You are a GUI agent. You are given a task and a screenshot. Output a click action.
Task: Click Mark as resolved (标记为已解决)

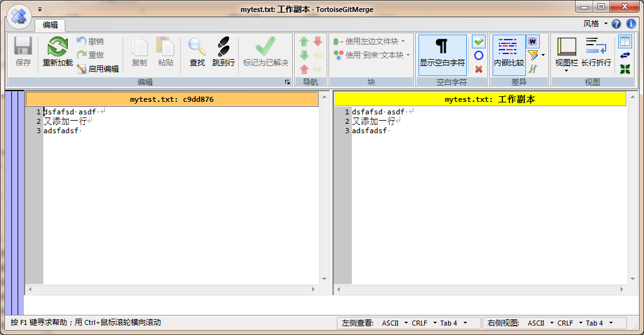[x=266, y=52]
